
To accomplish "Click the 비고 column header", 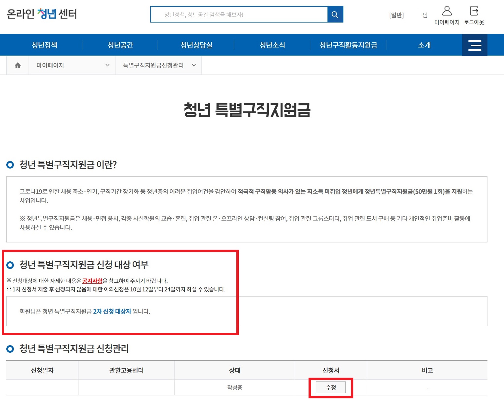I will click(427, 370).
